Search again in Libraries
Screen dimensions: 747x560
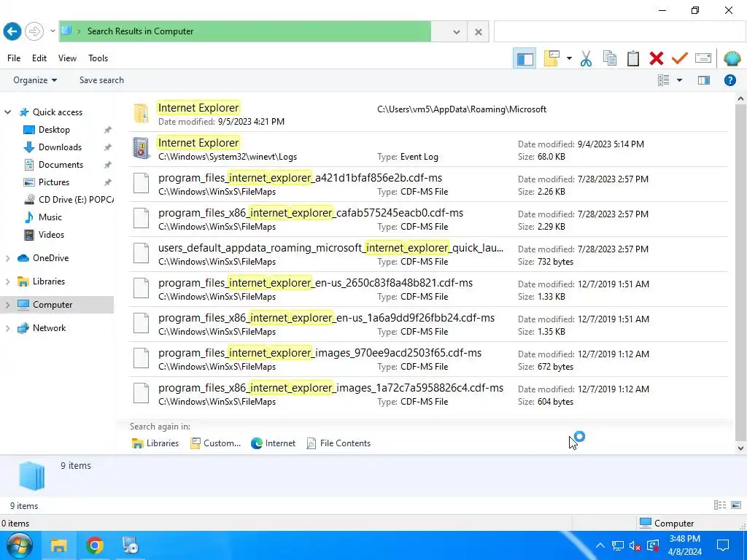click(x=155, y=443)
